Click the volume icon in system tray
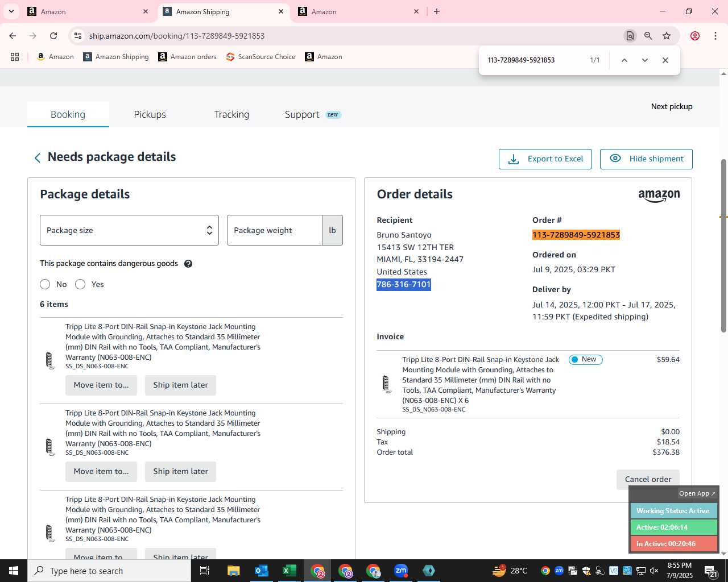The height and width of the screenshot is (582, 728). click(654, 571)
